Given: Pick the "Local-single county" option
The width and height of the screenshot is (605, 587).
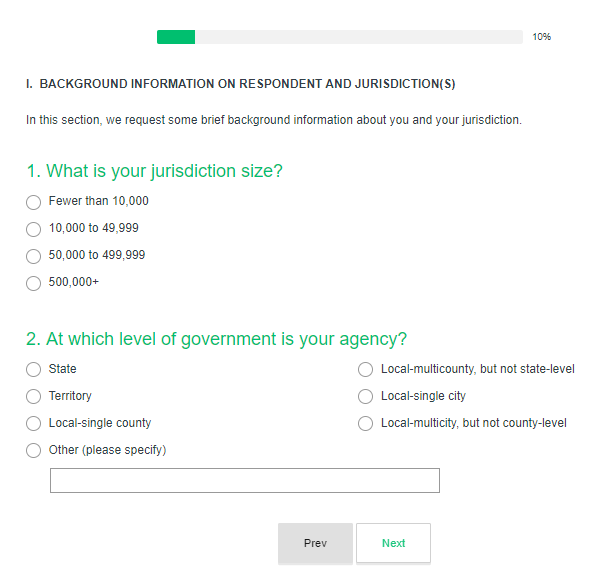Looking at the screenshot, I should [34, 424].
